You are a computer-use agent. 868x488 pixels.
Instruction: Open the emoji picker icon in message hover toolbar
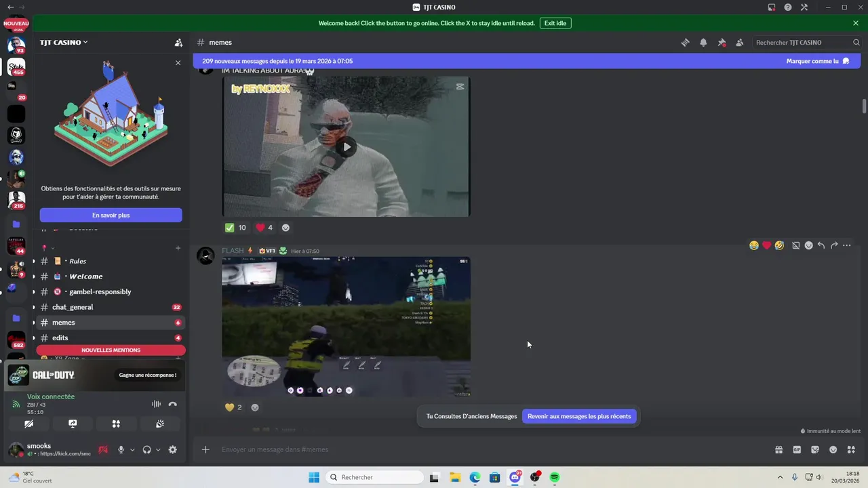pyautogui.click(x=808, y=245)
